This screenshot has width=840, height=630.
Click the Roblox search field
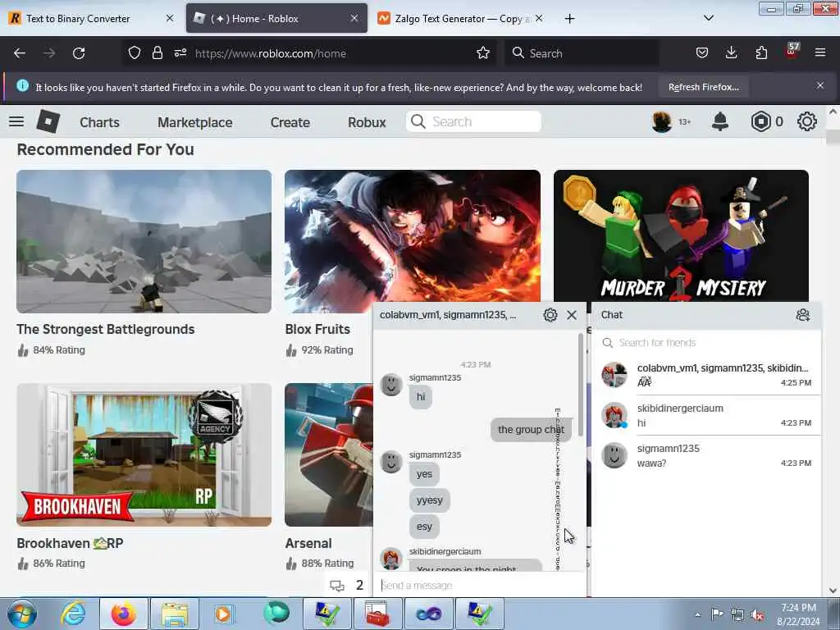tap(473, 121)
